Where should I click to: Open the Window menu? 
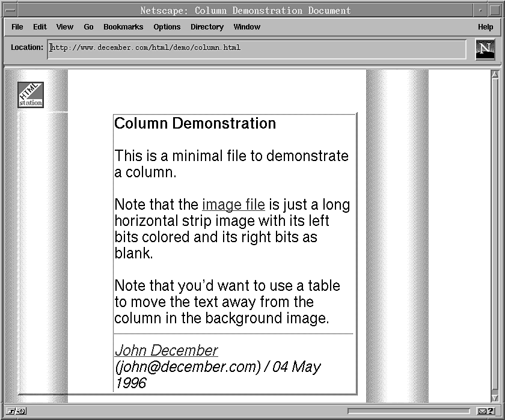[246, 27]
